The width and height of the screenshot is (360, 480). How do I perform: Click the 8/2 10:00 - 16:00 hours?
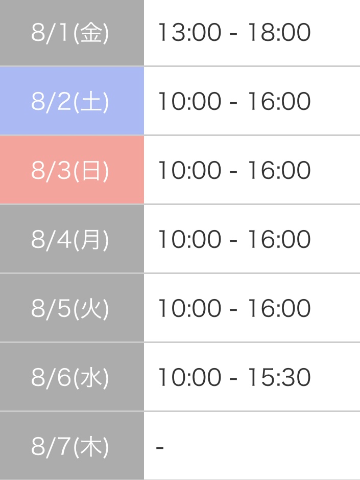coord(234,101)
